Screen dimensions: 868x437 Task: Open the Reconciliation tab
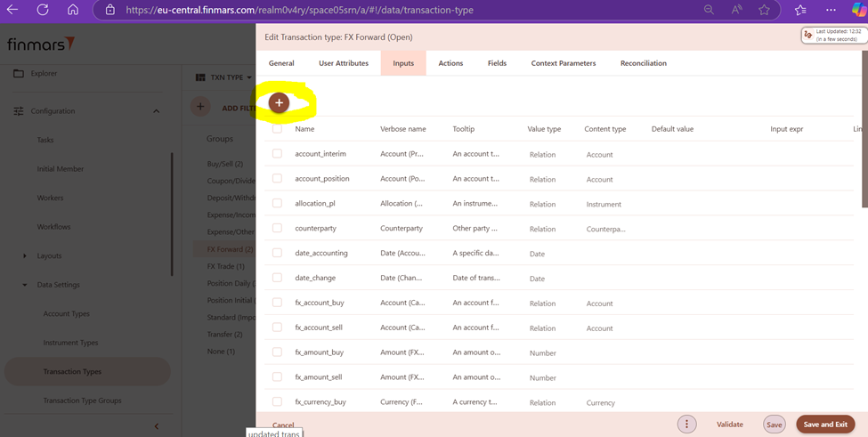(x=644, y=63)
